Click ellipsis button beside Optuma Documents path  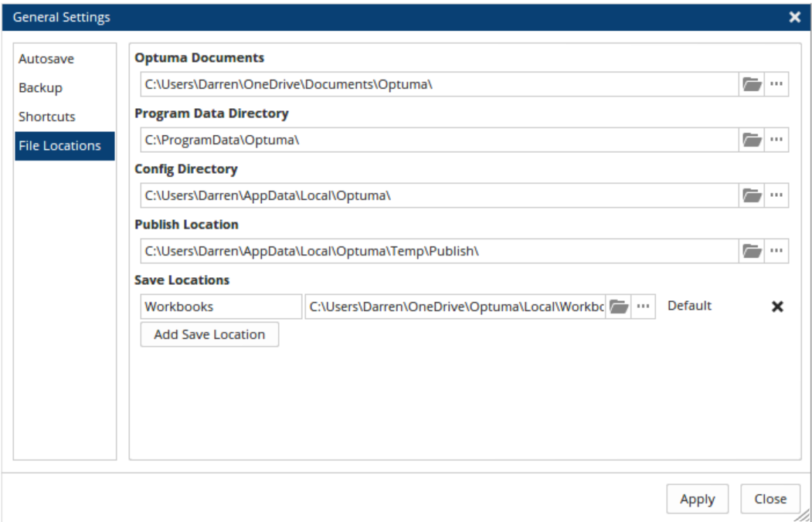pyautogui.click(x=776, y=84)
